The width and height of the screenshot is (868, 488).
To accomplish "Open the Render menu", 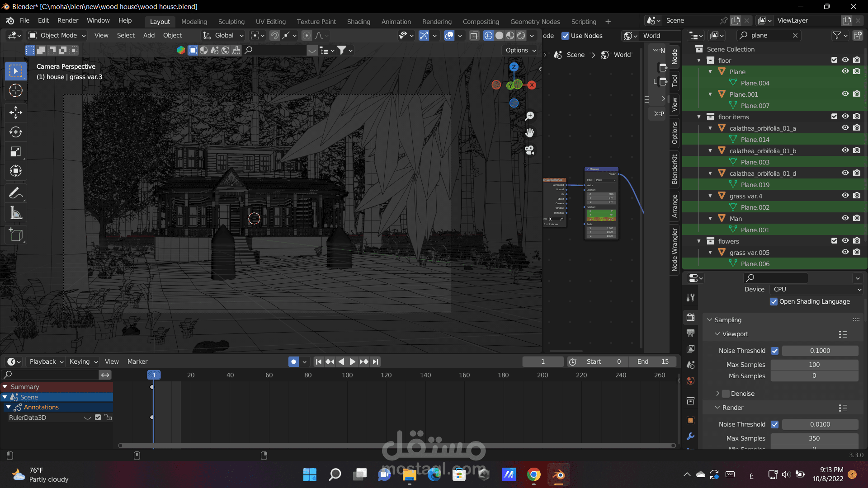I will point(68,20).
